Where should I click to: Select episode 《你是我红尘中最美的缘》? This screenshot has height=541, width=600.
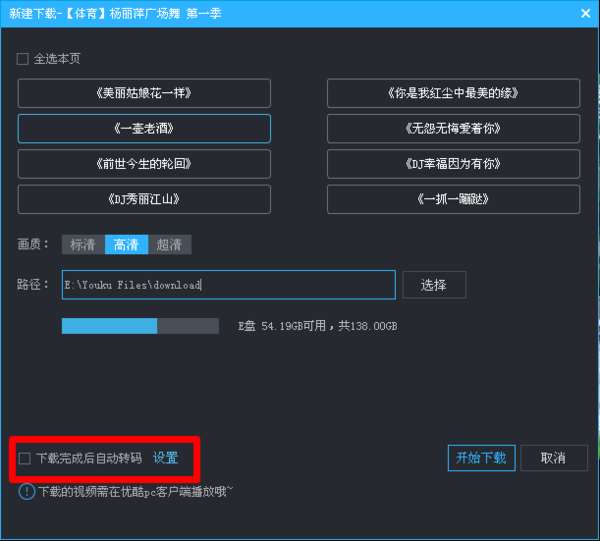pyautogui.click(x=453, y=93)
